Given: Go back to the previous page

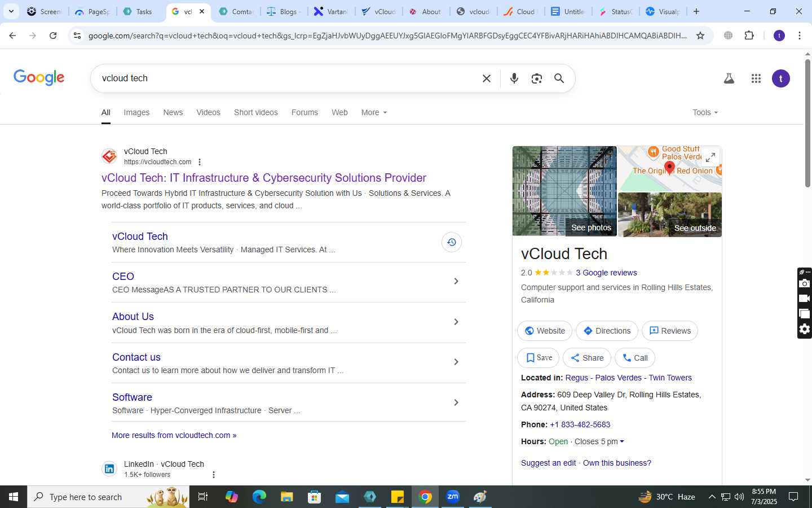Looking at the screenshot, I should click(12, 36).
